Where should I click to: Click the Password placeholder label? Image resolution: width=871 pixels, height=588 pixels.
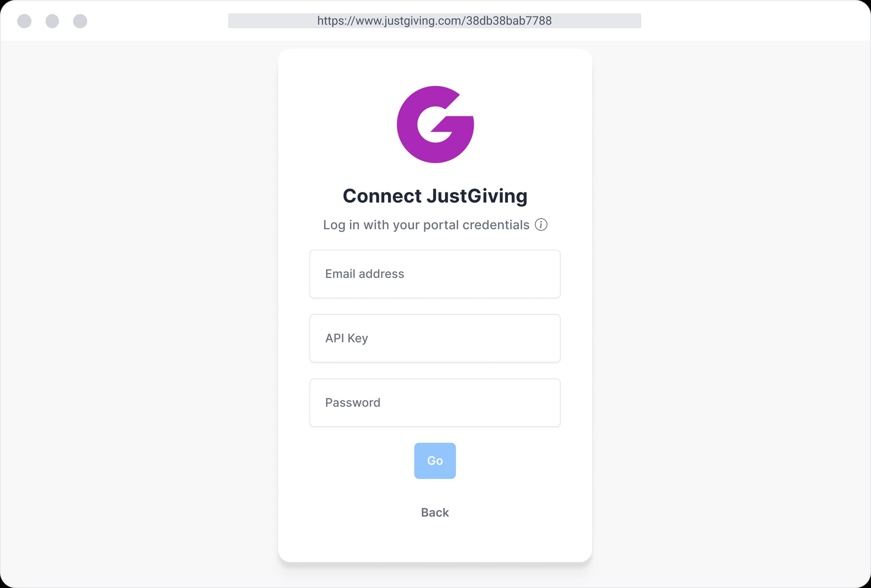tap(353, 403)
